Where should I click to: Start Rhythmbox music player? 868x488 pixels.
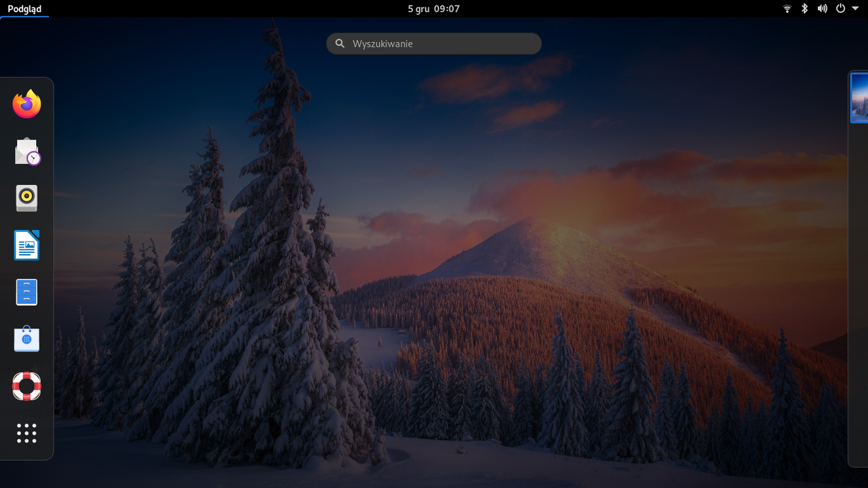click(26, 198)
